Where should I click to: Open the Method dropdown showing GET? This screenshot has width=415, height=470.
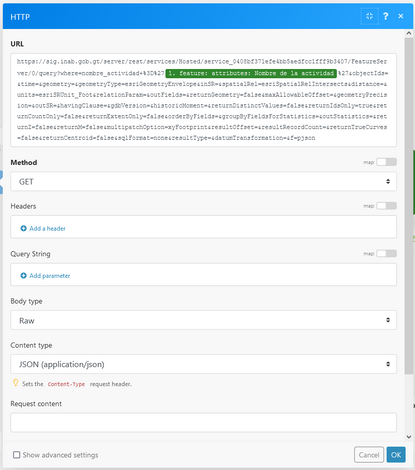pyautogui.click(x=203, y=182)
